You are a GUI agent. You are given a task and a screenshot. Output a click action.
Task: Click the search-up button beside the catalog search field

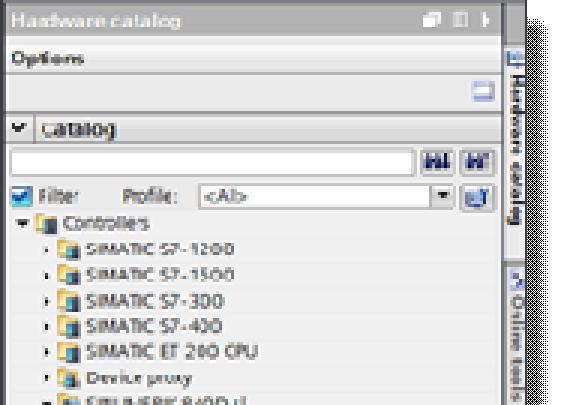[477, 163]
